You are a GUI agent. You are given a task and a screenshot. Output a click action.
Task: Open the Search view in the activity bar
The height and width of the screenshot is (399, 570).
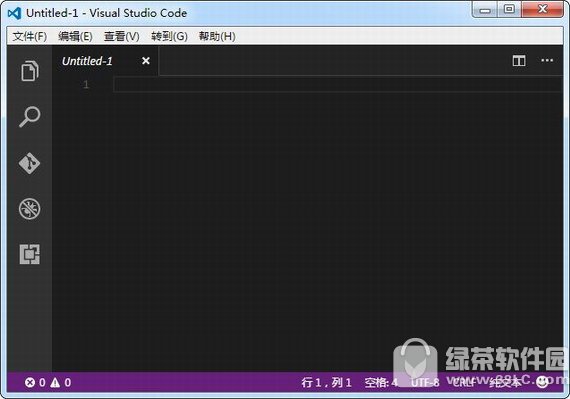pyautogui.click(x=29, y=117)
